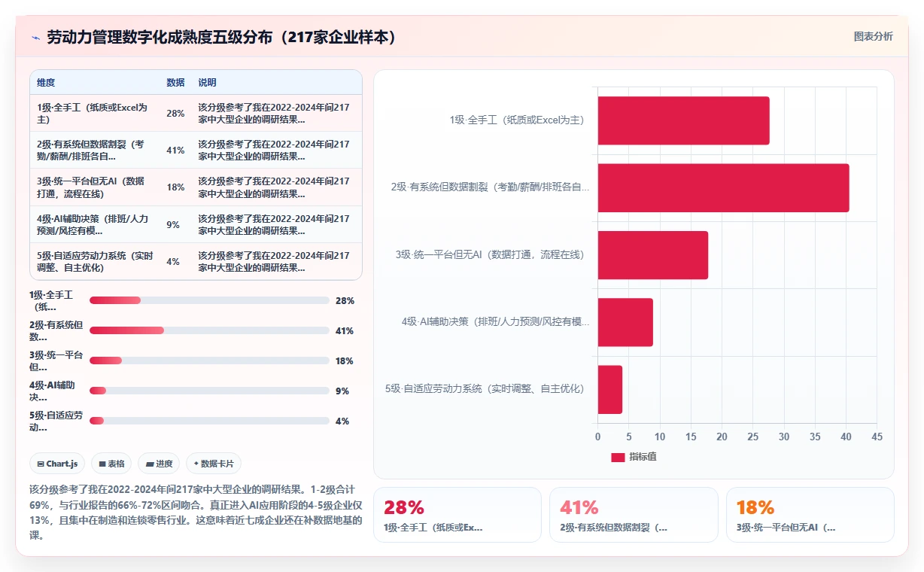Click the 图表分析 label

tap(873, 36)
